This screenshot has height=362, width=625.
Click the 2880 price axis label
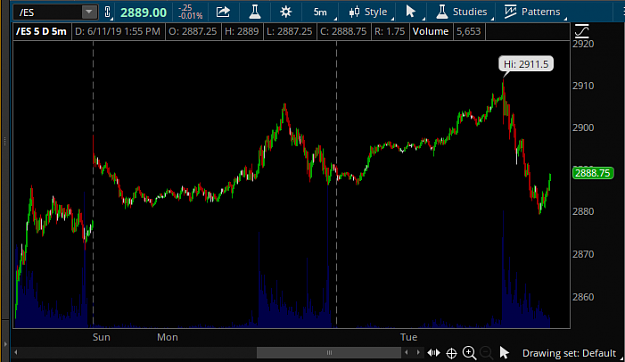(583, 211)
